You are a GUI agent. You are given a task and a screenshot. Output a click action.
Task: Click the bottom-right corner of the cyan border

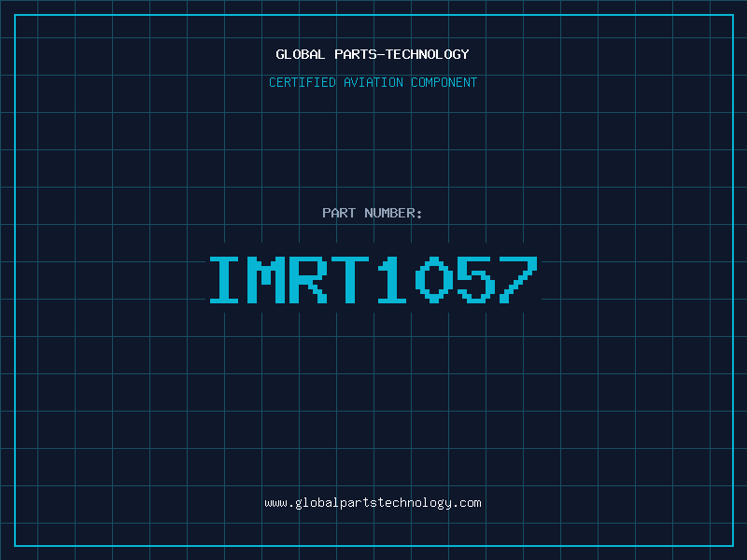[732, 545]
